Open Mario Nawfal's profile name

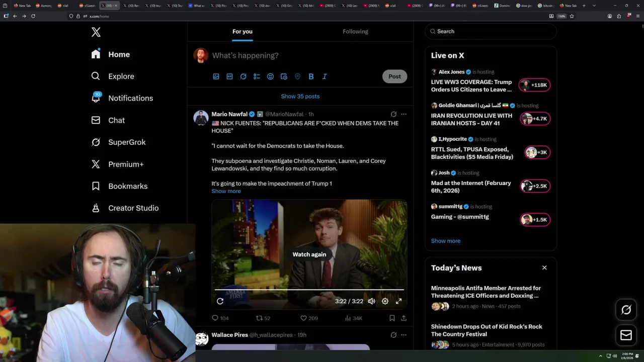[x=229, y=114]
